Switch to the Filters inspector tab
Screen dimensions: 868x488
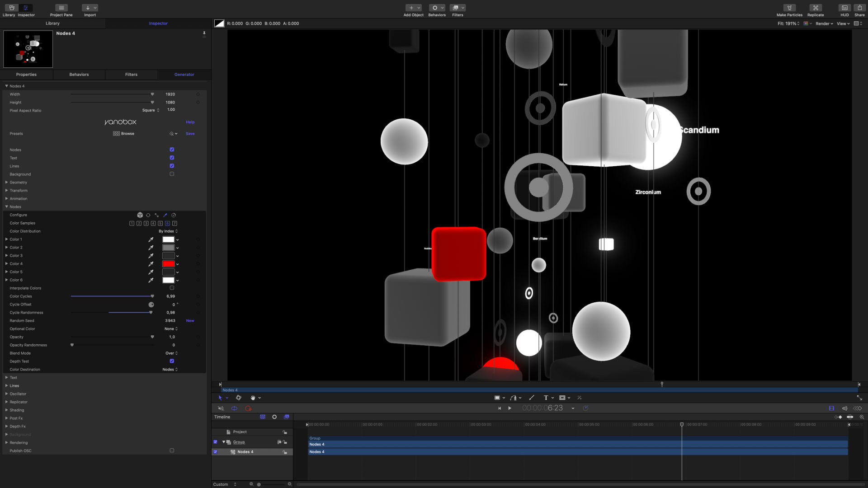[x=131, y=75]
